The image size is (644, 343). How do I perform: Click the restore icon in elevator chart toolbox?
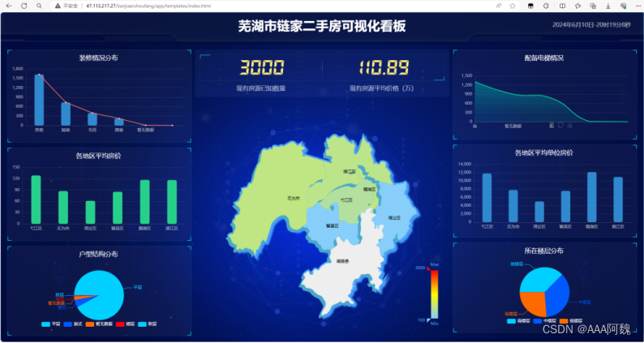click(x=560, y=125)
